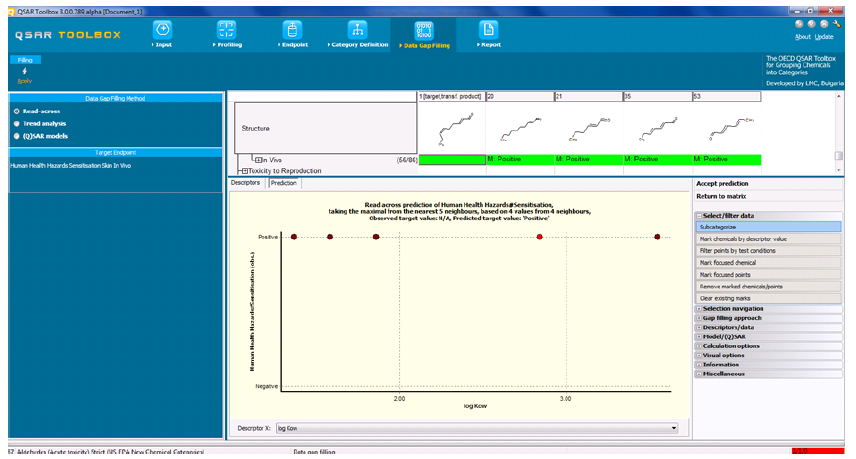Image resolution: width=856 pixels, height=459 pixels.
Task: Open the Category Definition stage icon
Action: coord(358,29)
